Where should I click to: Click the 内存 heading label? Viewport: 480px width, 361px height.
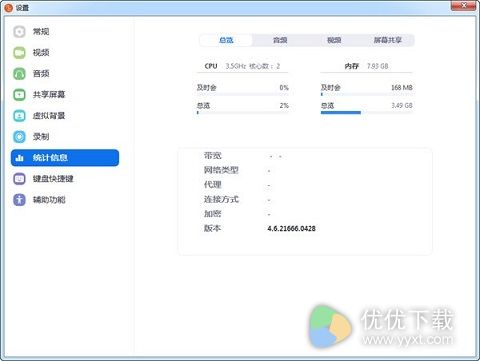point(352,66)
